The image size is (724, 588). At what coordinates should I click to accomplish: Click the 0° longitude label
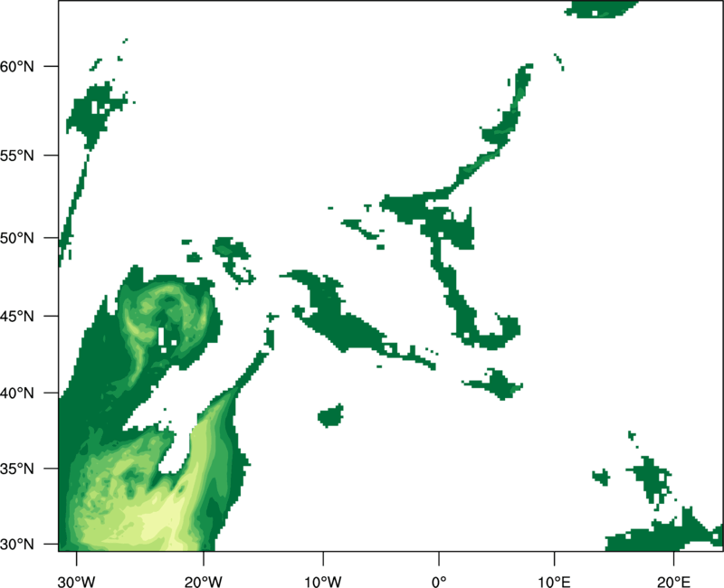pos(439,582)
